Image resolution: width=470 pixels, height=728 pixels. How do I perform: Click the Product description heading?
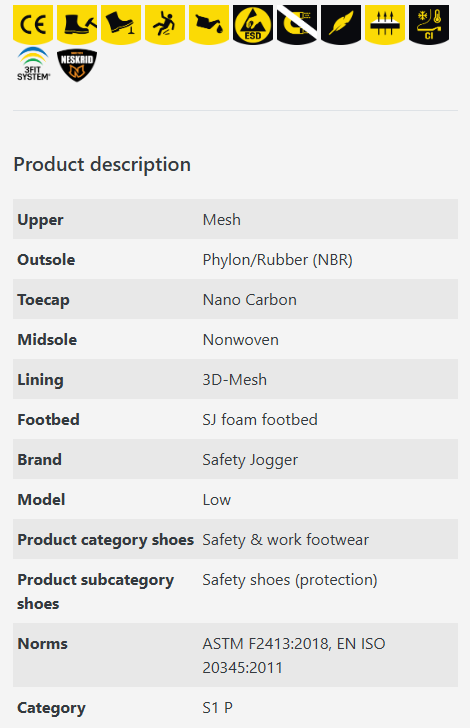[102, 164]
